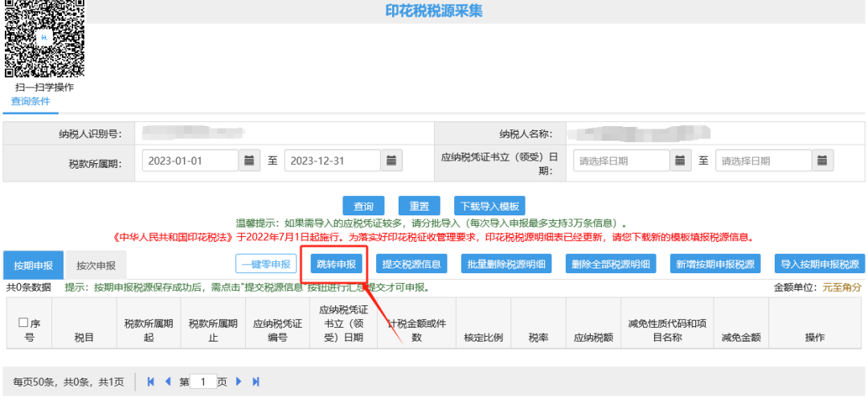Open calendar icon for voucher end date

[822, 161]
